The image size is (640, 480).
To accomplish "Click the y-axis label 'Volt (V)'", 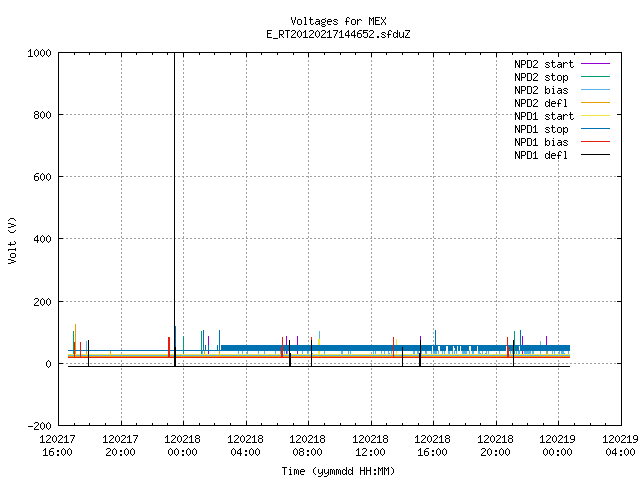I will pos(13,240).
